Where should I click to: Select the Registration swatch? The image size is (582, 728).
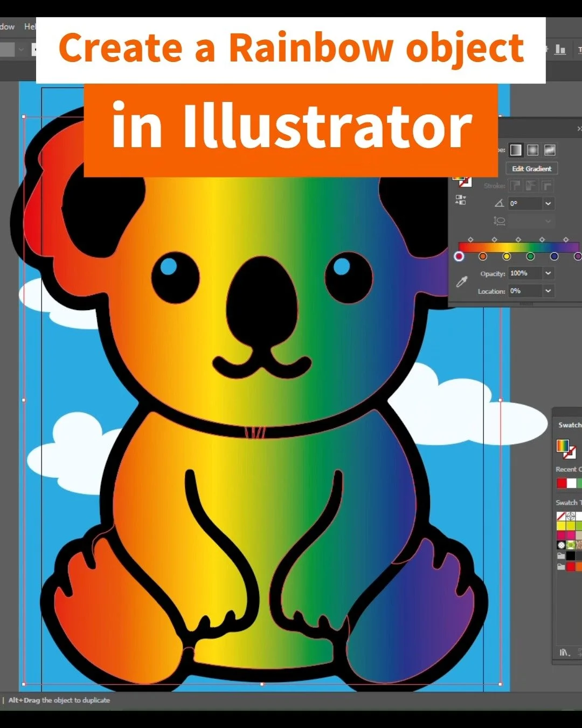pos(570,517)
